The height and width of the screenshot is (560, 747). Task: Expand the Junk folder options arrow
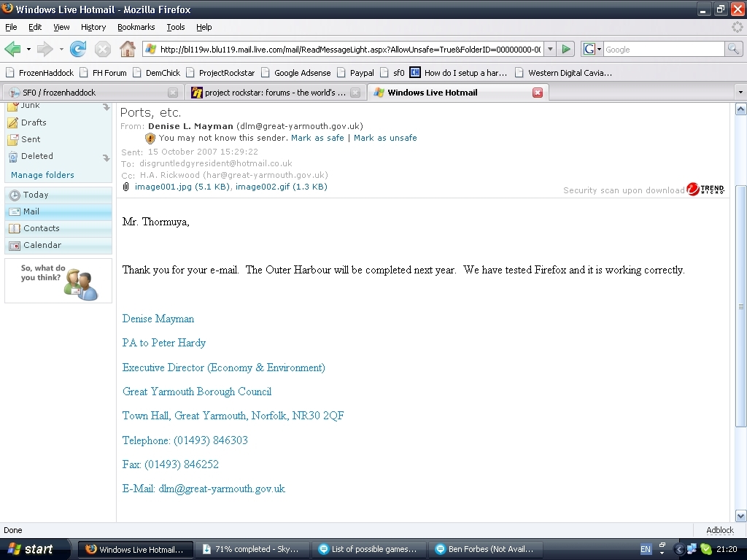click(x=107, y=107)
